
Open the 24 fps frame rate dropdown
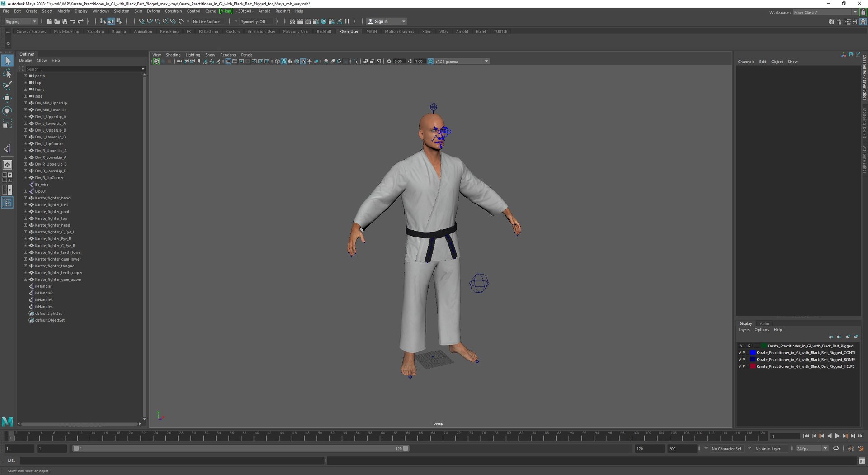(812, 449)
